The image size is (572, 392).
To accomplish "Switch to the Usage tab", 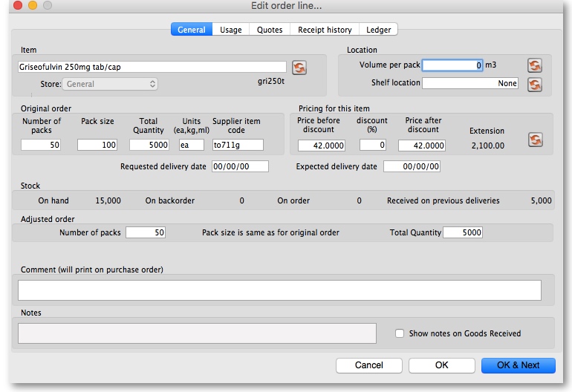I will pos(230,30).
